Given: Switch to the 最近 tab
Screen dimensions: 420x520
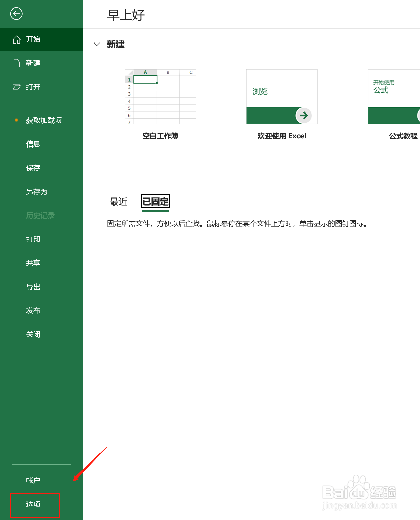Looking at the screenshot, I should click(118, 202).
